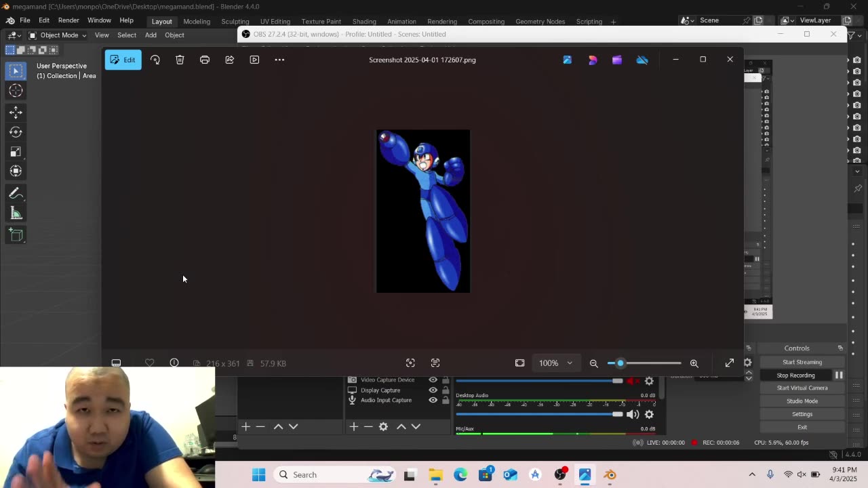Activate the Blender 3D Cursor tool
The height and width of the screenshot is (488, 868).
pyautogui.click(x=16, y=91)
